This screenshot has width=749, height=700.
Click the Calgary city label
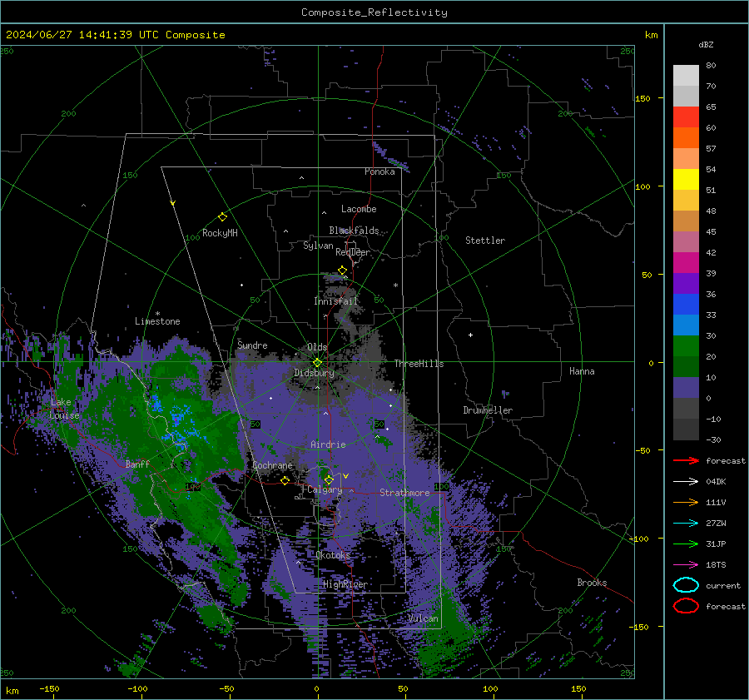(325, 489)
